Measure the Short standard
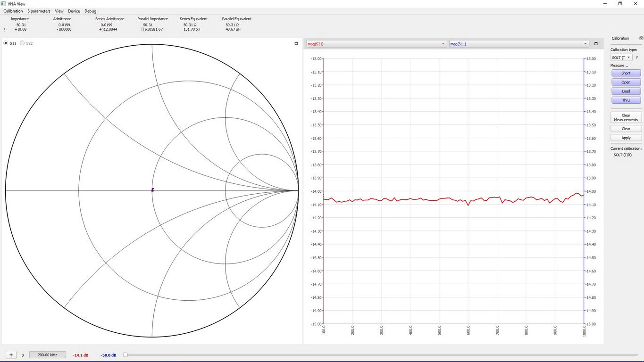Image resolution: width=644 pixels, height=362 pixels. pos(626,73)
